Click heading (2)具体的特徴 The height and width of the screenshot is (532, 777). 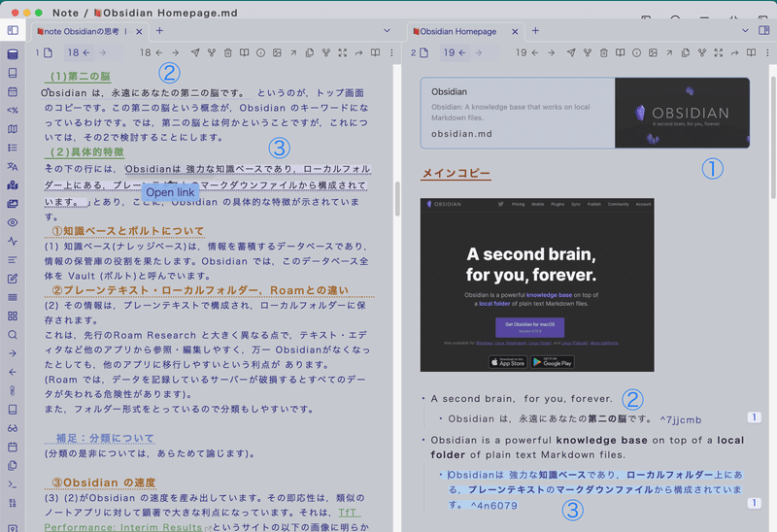click(x=86, y=152)
